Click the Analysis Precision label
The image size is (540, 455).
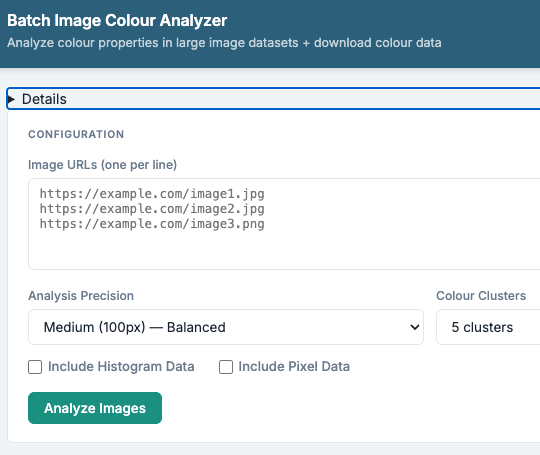coord(81,296)
